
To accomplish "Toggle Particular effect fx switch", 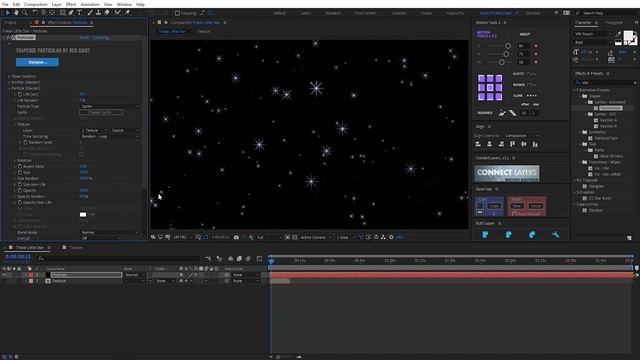I will pyautogui.click(x=8, y=38).
